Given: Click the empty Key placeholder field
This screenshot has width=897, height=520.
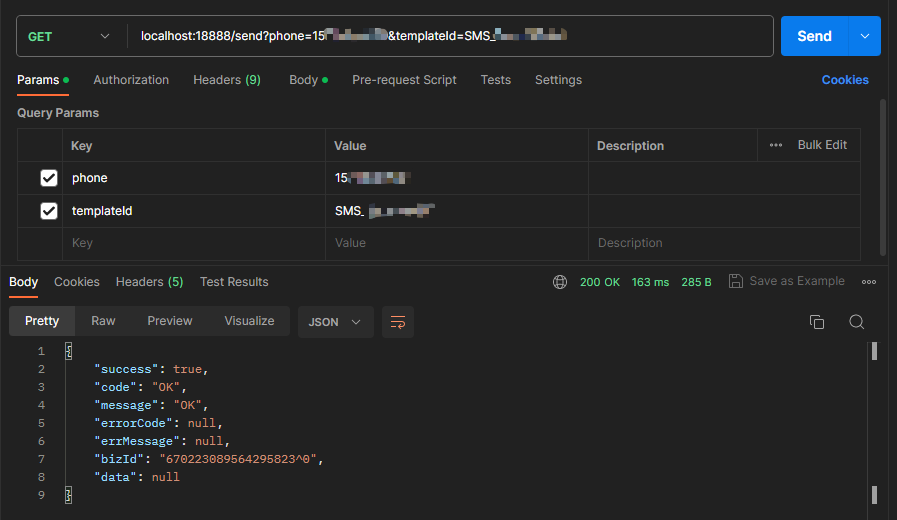Looking at the screenshot, I should click(194, 243).
